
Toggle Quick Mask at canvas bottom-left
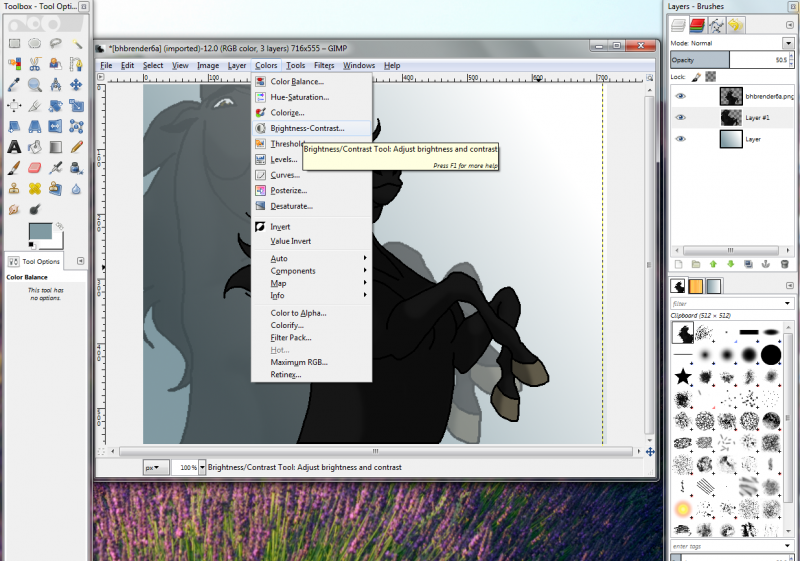[x=101, y=451]
